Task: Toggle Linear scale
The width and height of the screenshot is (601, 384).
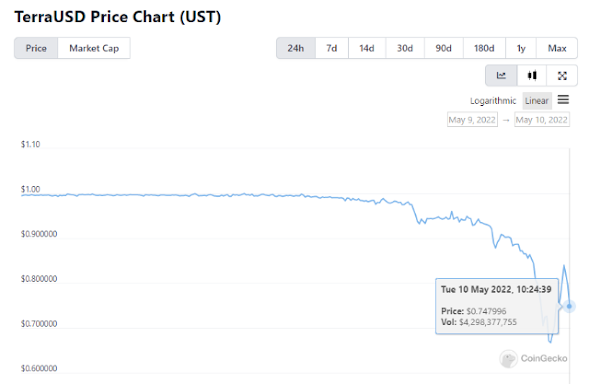Action: [537, 101]
